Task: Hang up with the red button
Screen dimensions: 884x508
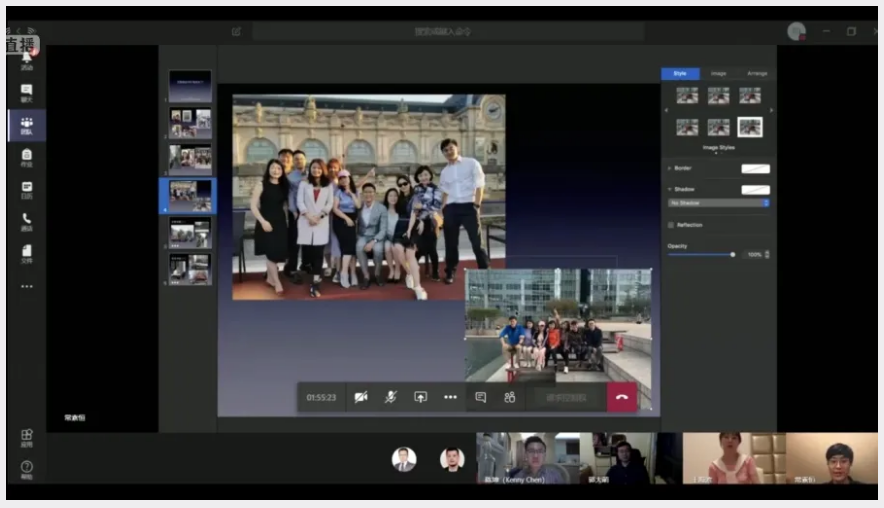Action: coord(621,397)
